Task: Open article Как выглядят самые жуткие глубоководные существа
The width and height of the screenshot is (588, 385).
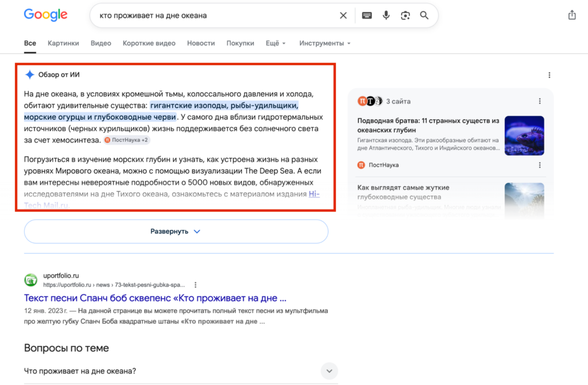Action: [403, 192]
